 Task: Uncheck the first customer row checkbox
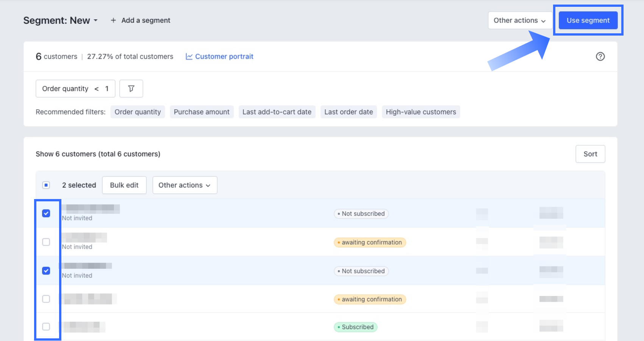[x=46, y=213]
